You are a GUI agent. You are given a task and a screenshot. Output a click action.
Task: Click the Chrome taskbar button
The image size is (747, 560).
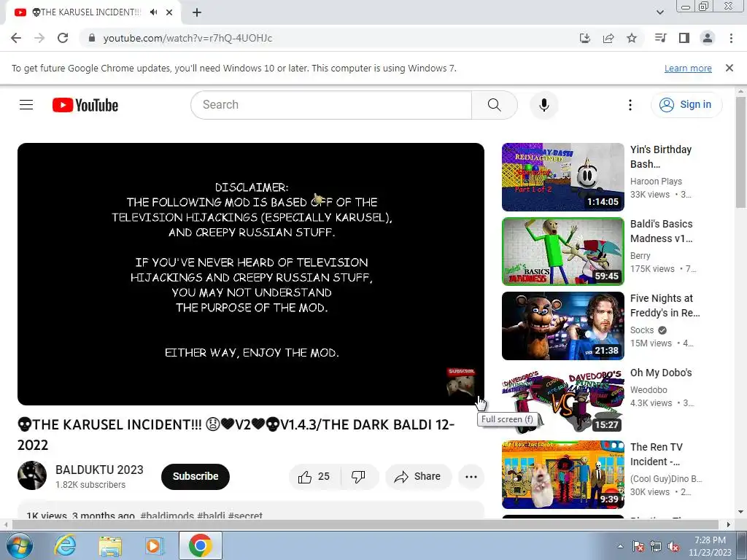click(200, 545)
